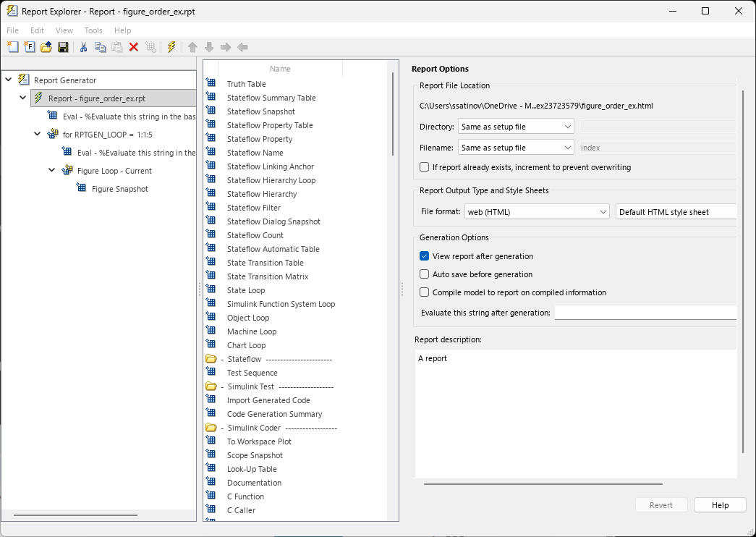Click the Cut toolbar icon
The image size is (756, 537).
(83, 46)
